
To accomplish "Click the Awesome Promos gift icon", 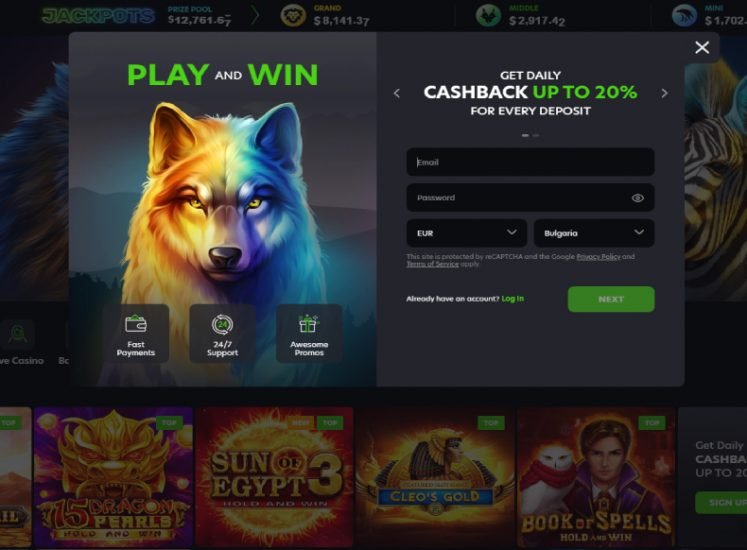I will pos(309,324).
